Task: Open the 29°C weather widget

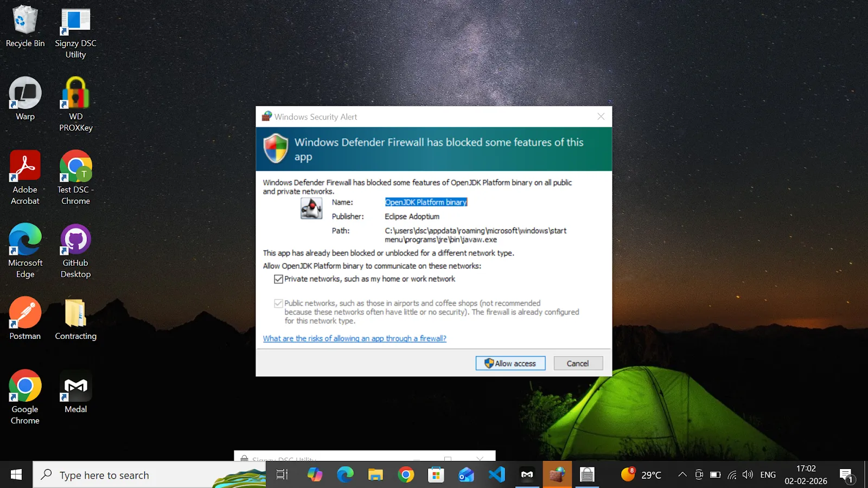Action: (641, 475)
